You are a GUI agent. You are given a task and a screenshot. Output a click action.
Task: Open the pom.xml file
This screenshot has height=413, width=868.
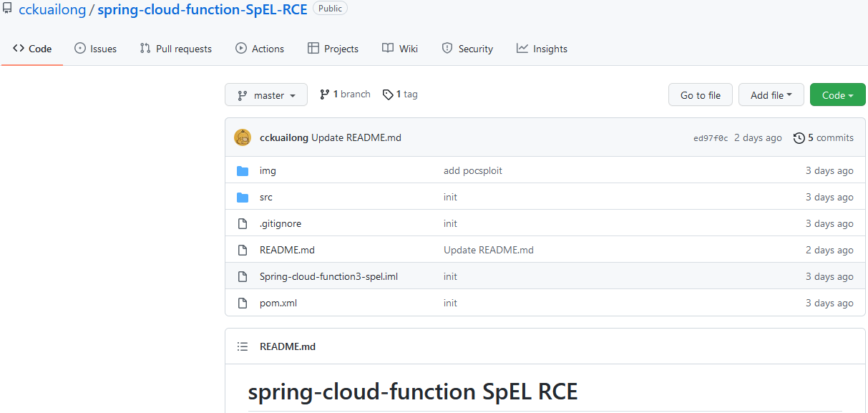(x=278, y=303)
